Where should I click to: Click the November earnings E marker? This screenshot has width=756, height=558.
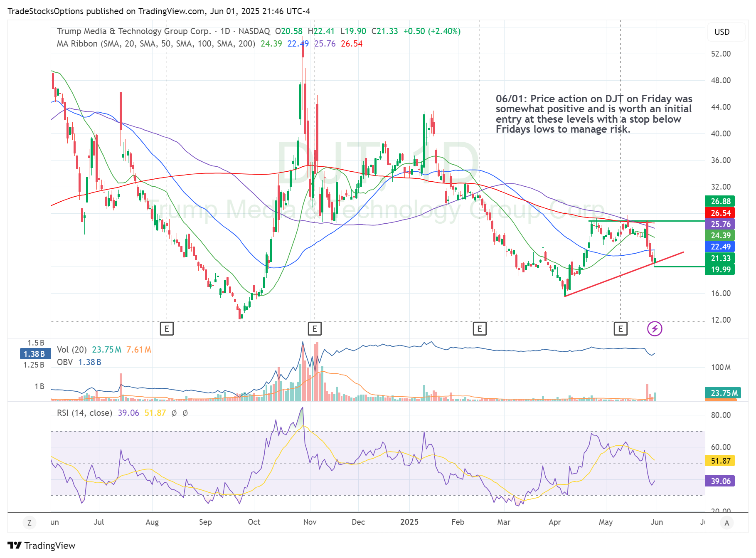click(315, 329)
